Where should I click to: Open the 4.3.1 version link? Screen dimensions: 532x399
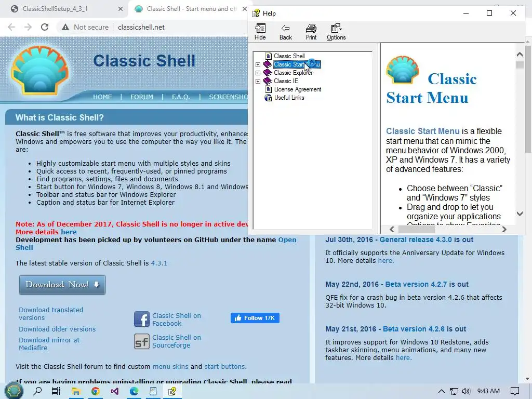coord(159,263)
